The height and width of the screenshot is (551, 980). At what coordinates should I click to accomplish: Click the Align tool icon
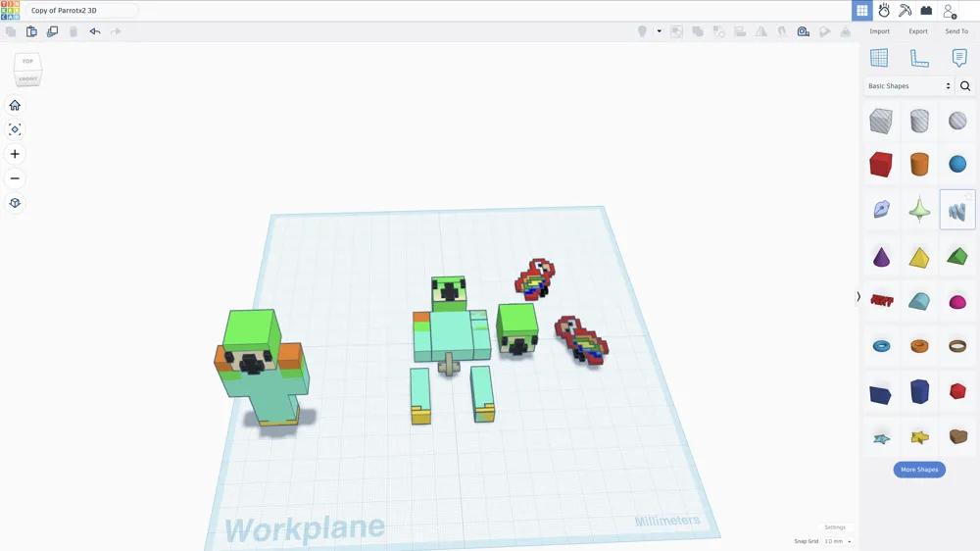(x=740, y=31)
